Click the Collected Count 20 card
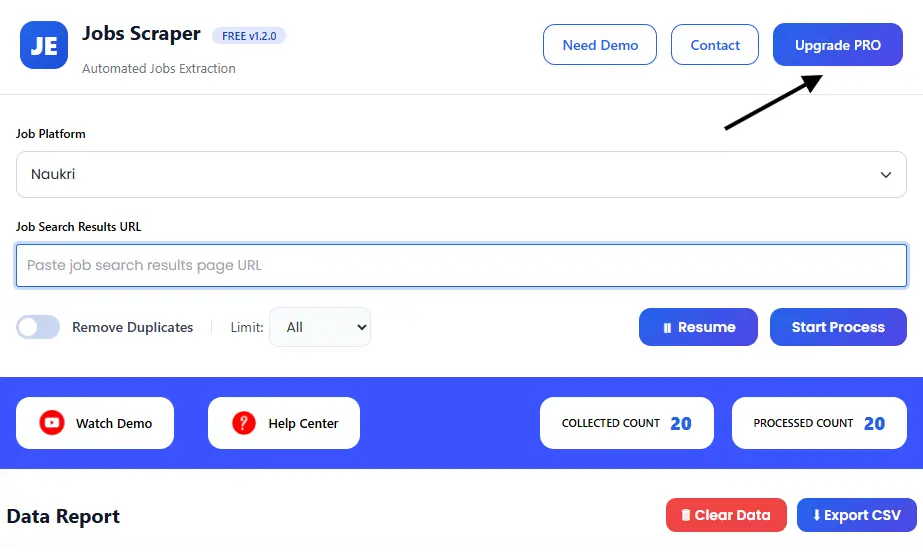923x552 pixels. click(x=627, y=423)
